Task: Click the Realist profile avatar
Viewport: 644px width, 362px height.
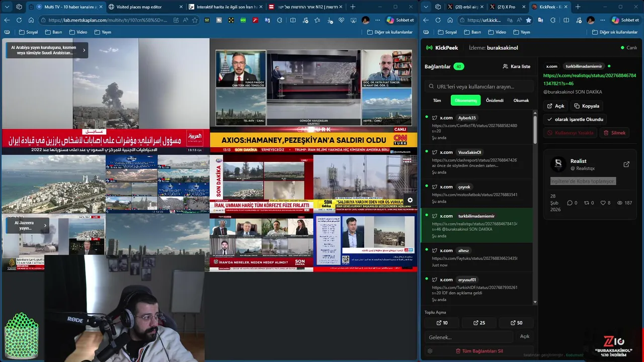Action: point(557,164)
